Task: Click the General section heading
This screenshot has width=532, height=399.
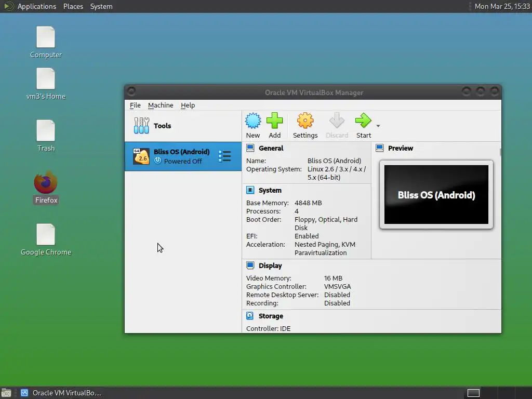Action: click(271, 148)
